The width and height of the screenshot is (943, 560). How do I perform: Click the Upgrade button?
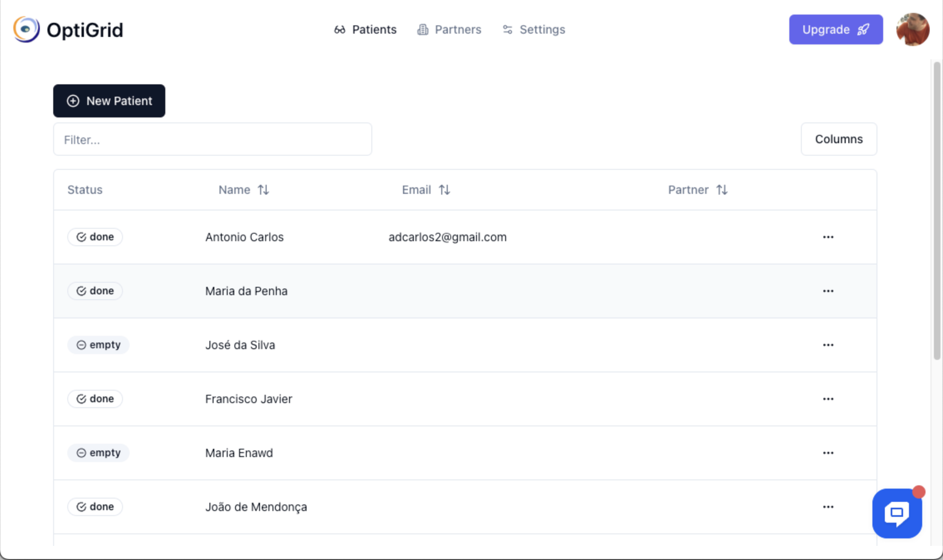(836, 29)
